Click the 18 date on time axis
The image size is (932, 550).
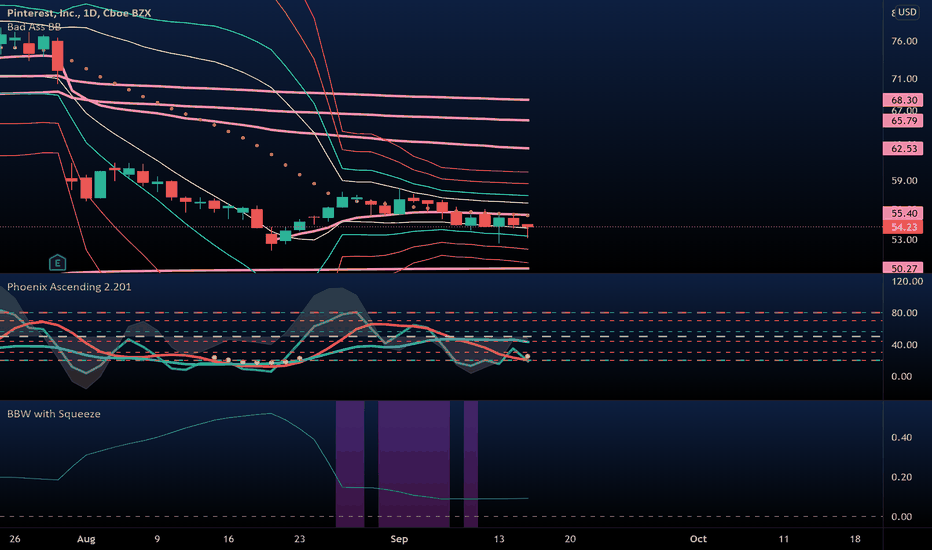point(855,539)
